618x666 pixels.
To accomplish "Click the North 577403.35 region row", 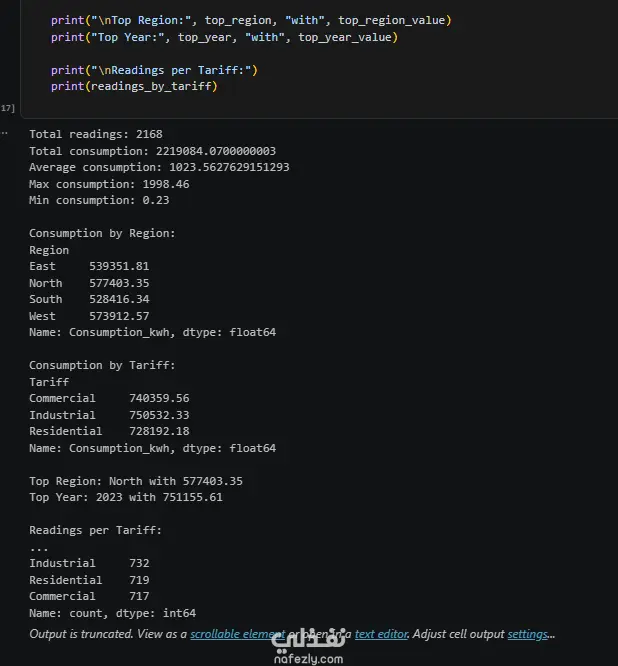I will click(89, 283).
